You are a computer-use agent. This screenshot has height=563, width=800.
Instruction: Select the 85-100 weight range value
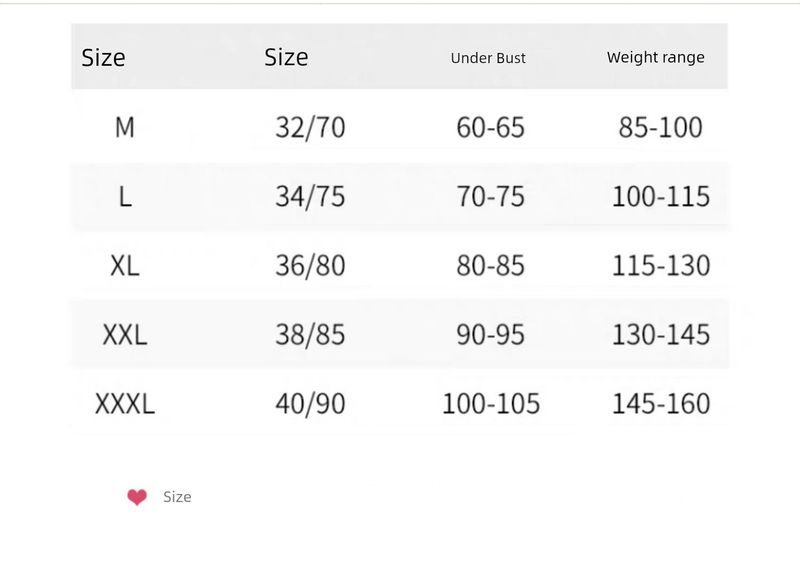(660, 128)
